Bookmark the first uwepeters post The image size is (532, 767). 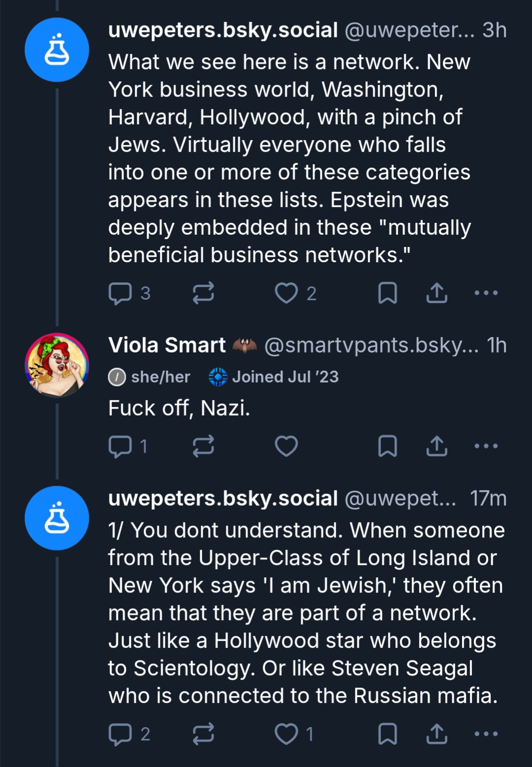pos(388,293)
